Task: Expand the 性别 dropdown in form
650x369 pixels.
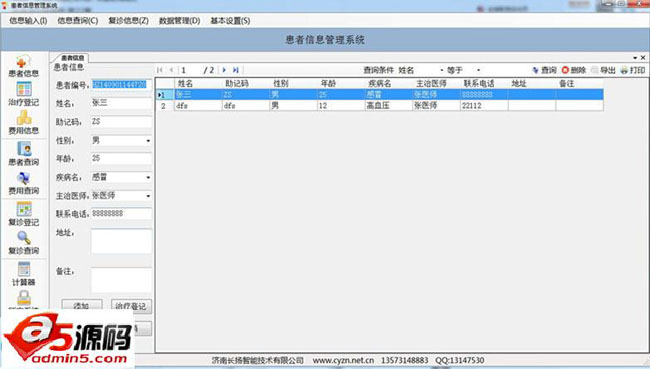Action: coord(148,141)
